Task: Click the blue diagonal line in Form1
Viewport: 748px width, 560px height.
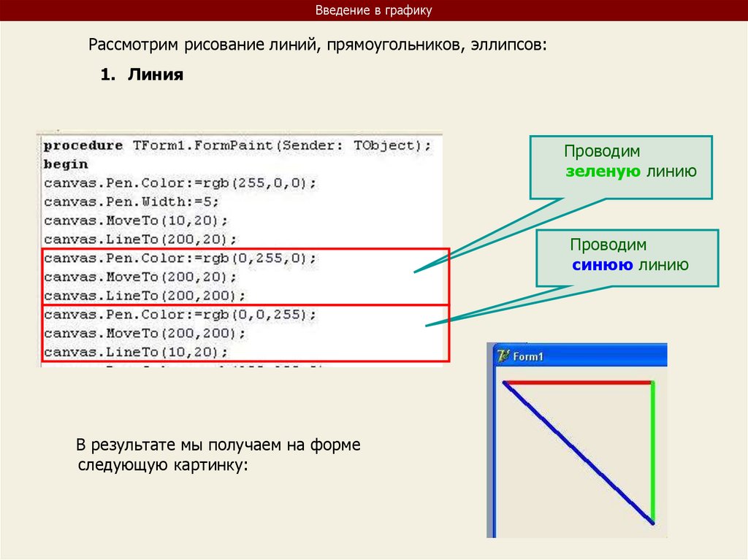Action: tap(579, 452)
